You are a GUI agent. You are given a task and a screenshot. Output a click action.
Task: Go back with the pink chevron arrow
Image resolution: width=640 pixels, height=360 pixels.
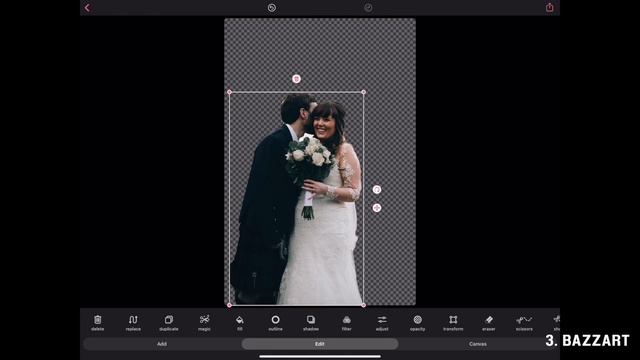(x=87, y=8)
